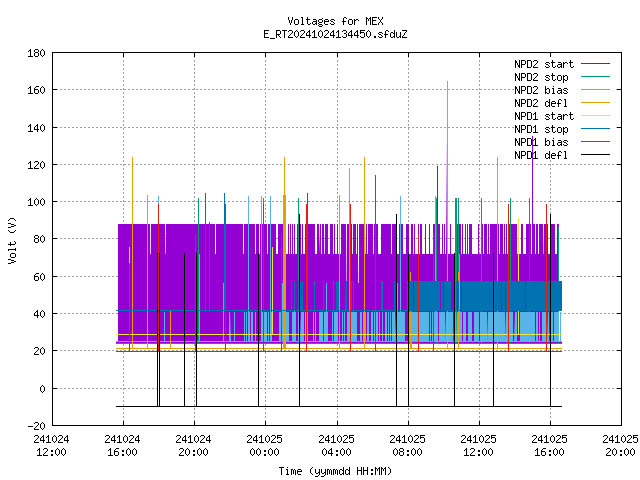
Task: Click the y-axis tick value 0
Action: [x=42, y=389]
